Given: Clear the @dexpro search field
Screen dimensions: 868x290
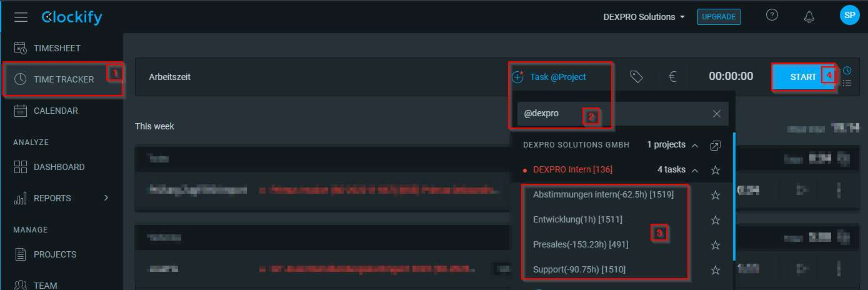Looking at the screenshot, I should tap(717, 114).
